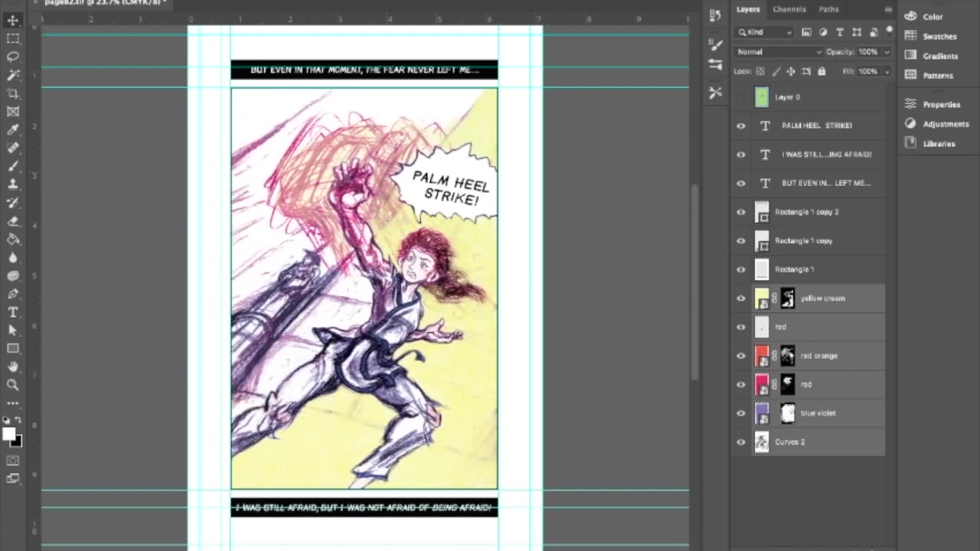Open the Opacity slider dropdown arrow
The height and width of the screenshot is (551, 980).
tap(887, 52)
